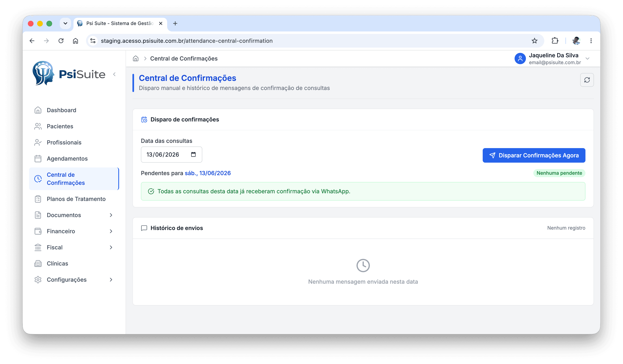Expand the Configurações submenu
Viewport: 623px width, 364px height.
74,279
